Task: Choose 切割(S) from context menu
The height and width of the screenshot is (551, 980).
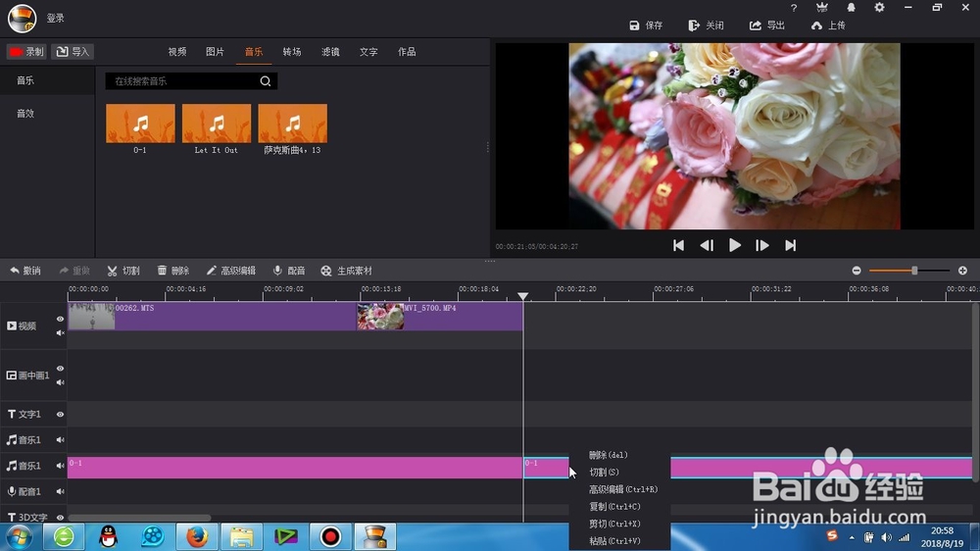Action: [604, 473]
